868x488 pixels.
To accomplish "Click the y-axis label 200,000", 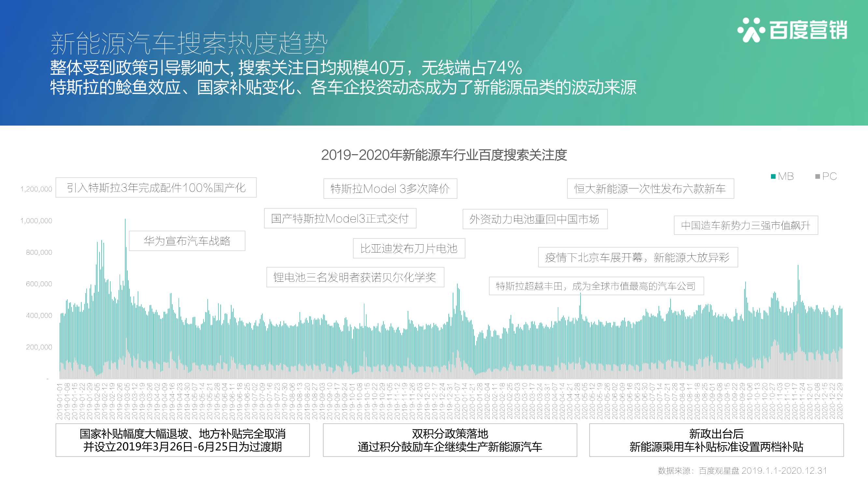I will [x=39, y=347].
